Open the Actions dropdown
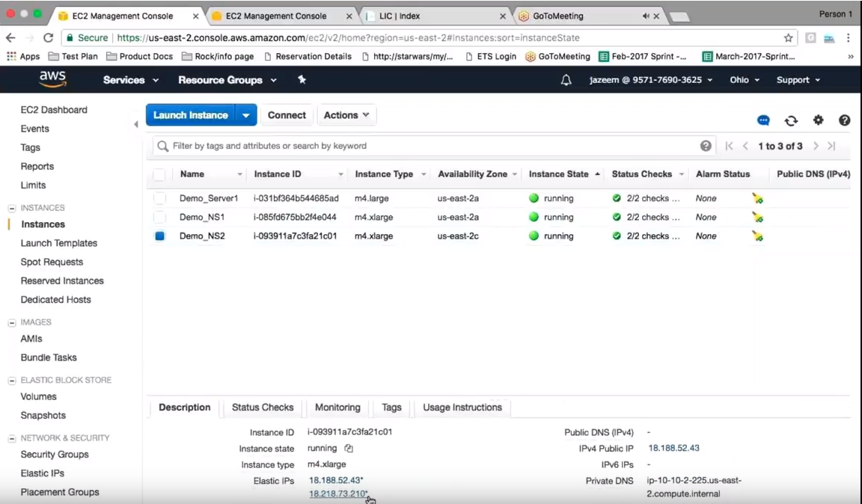The height and width of the screenshot is (504, 862). pyautogui.click(x=346, y=115)
